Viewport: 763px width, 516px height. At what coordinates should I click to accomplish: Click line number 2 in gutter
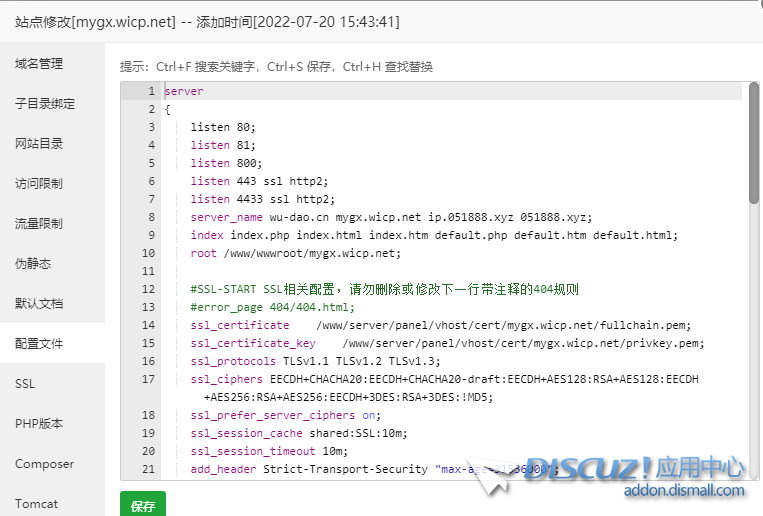point(152,109)
